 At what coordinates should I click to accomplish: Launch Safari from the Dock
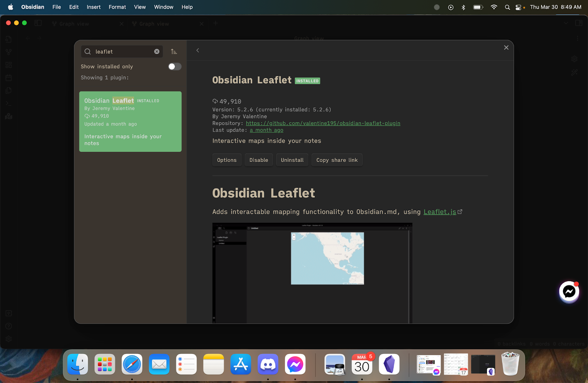coord(132,364)
